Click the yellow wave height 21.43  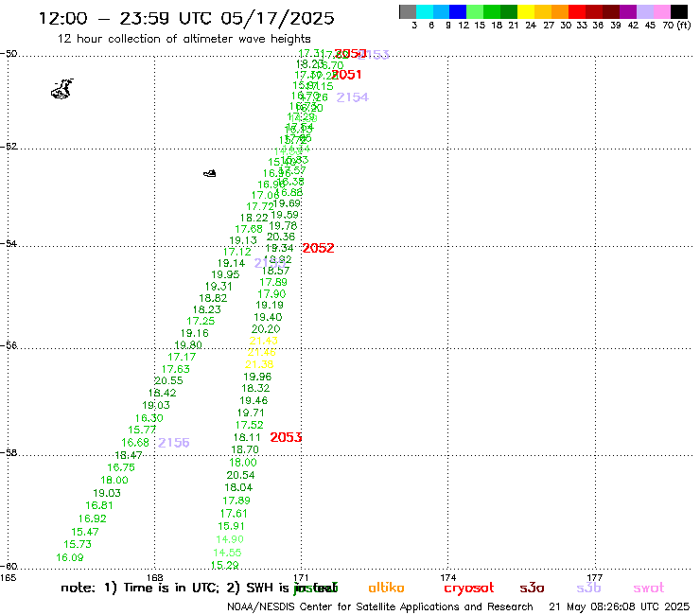tap(263, 341)
